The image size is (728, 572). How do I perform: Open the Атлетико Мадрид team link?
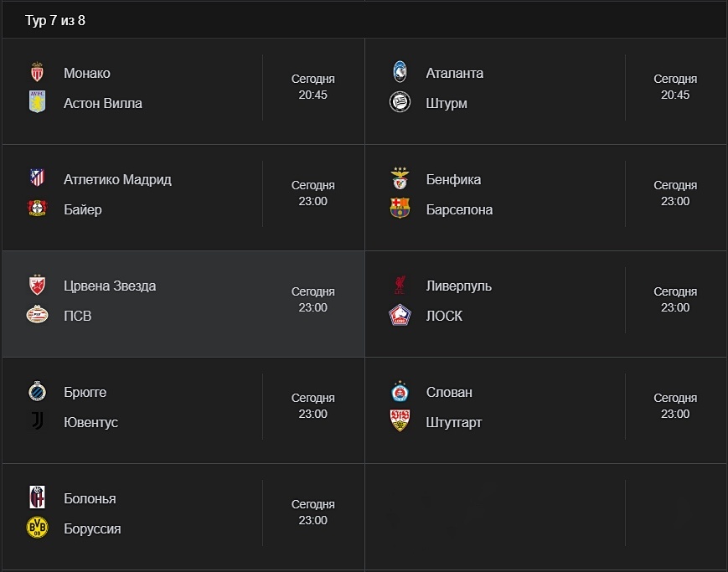[x=117, y=179]
